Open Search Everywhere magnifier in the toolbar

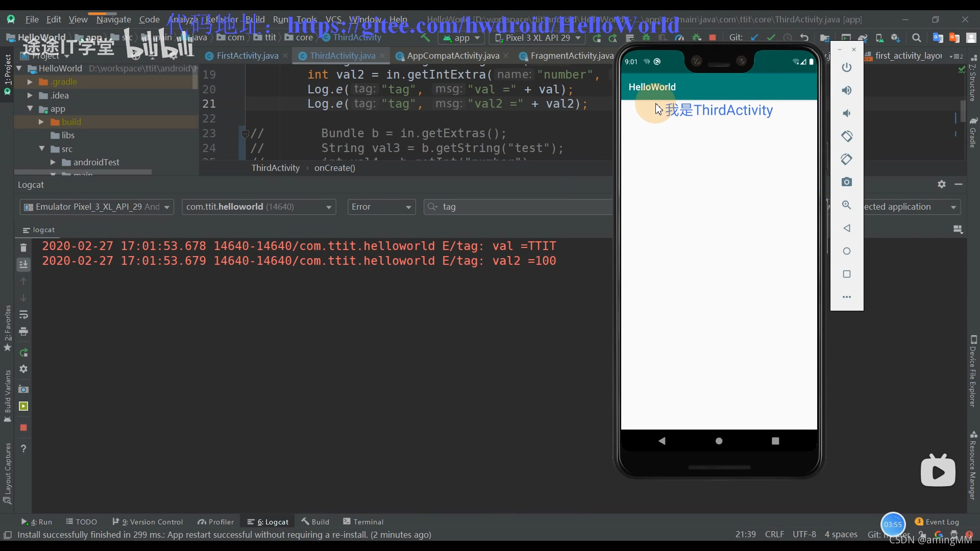pos(916,38)
